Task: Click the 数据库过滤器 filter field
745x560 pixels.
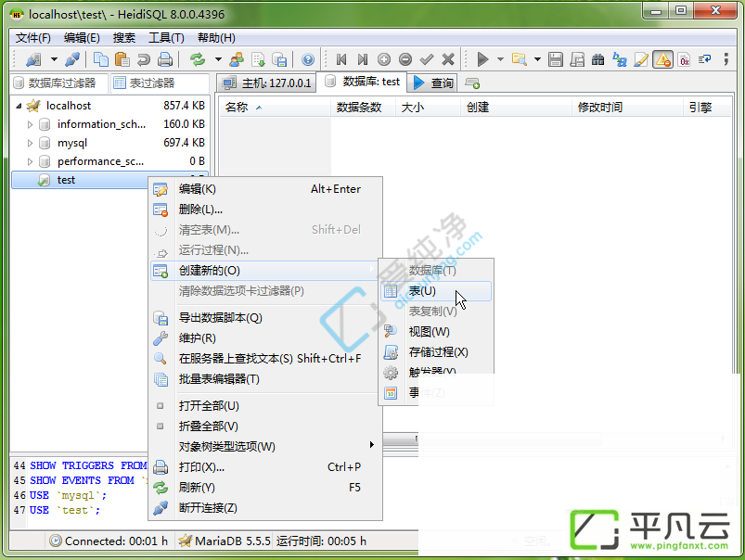Action: (59, 83)
